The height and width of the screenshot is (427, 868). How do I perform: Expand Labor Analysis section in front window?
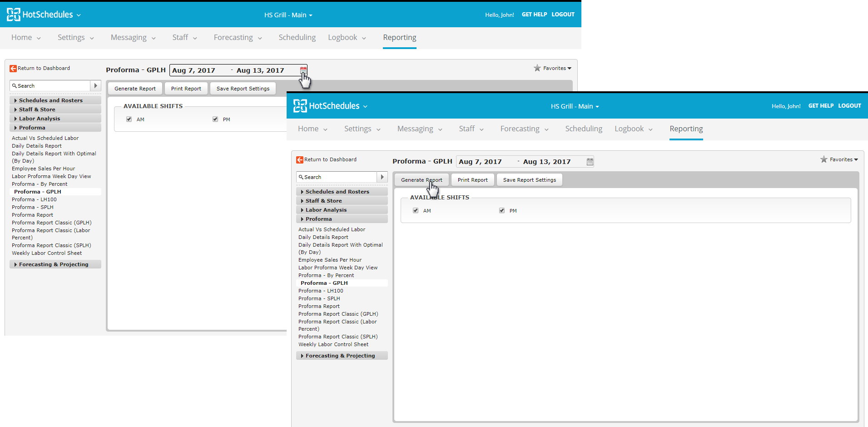(x=342, y=210)
